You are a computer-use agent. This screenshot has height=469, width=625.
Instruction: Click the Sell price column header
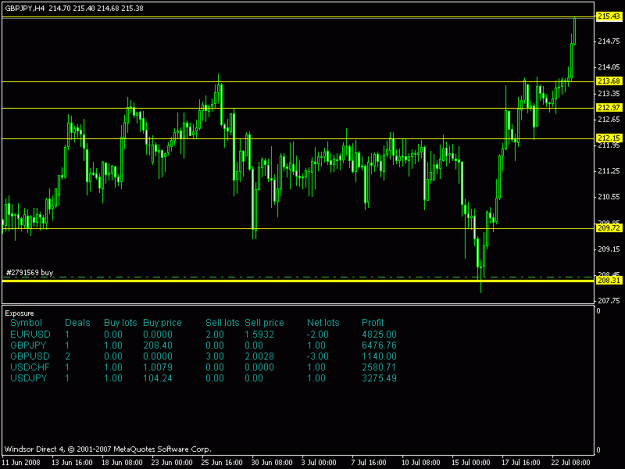(x=264, y=323)
